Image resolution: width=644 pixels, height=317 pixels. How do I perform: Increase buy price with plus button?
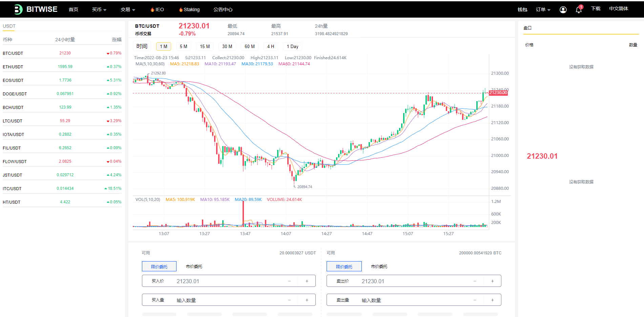pos(307,281)
